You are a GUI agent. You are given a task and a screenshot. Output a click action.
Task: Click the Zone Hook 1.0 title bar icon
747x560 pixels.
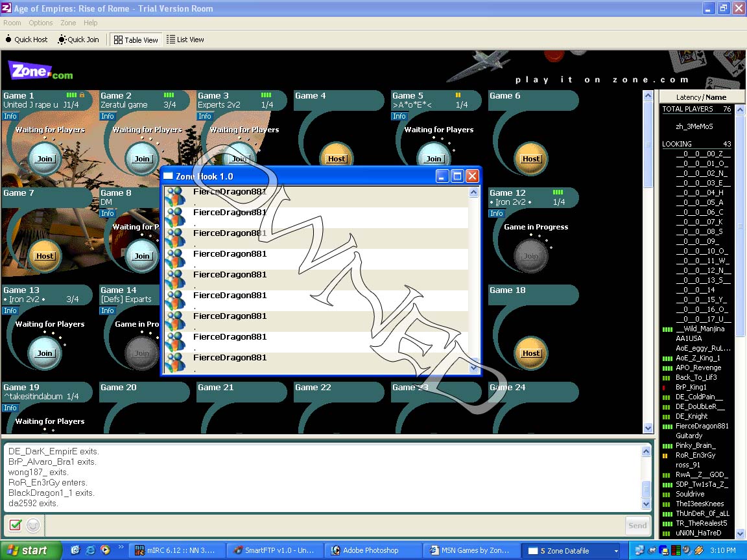tap(168, 176)
